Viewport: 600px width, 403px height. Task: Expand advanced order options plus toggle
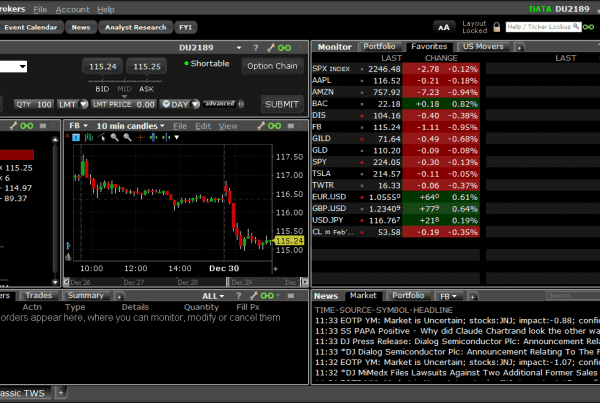tap(240, 104)
